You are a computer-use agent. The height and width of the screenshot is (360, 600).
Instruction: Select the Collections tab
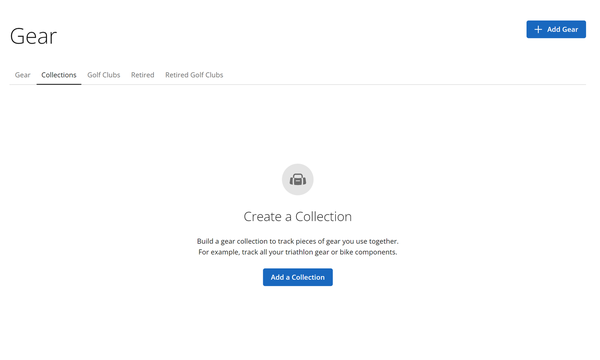[59, 75]
